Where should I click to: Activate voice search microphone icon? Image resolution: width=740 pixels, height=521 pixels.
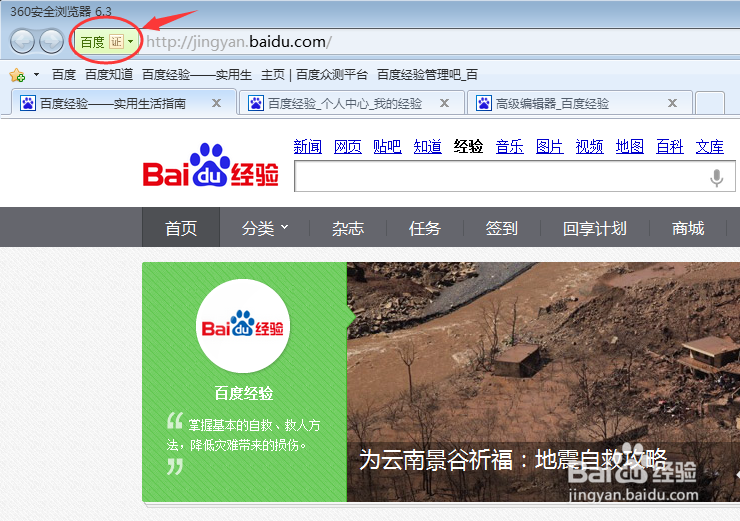pyautogui.click(x=716, y=178)
